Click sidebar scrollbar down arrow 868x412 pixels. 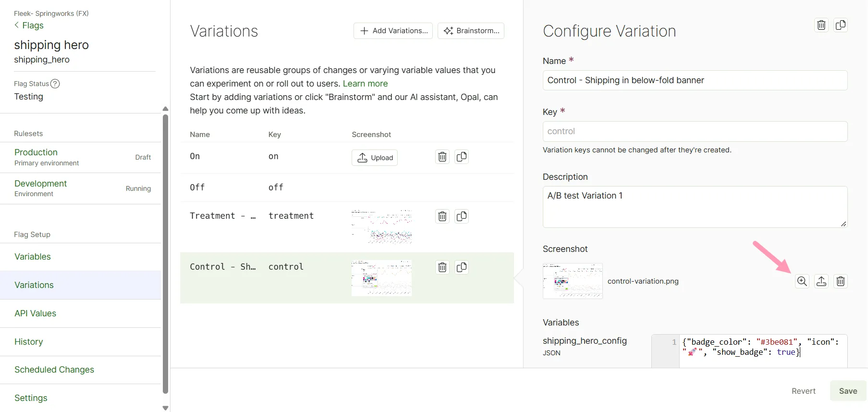click(165, 408)
